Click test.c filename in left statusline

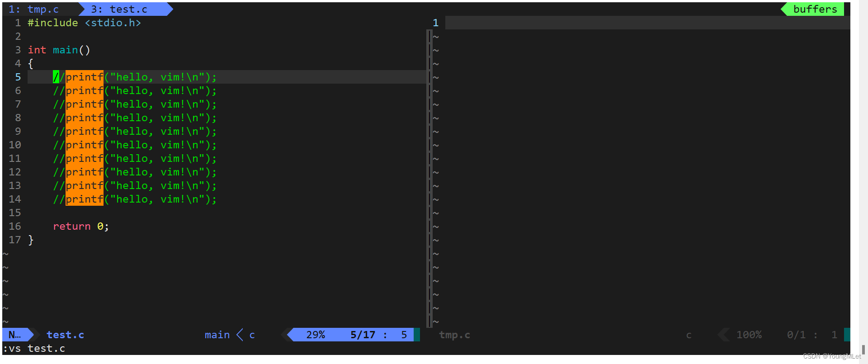tap(66, 335)
